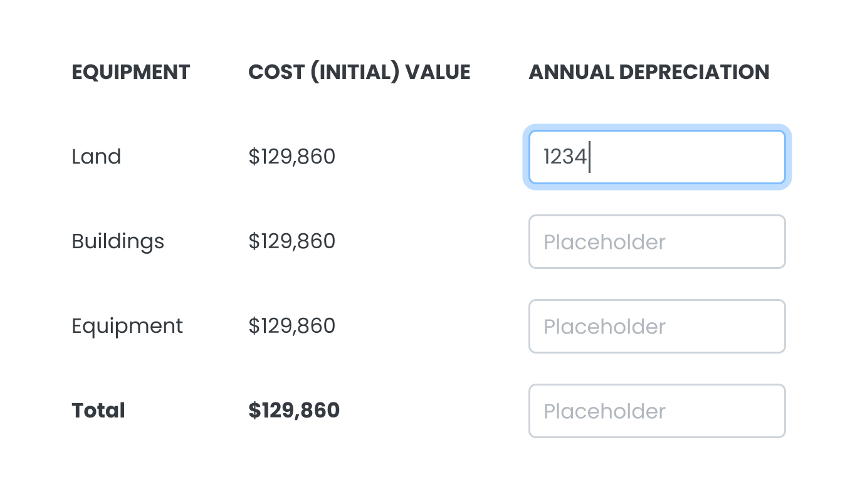Click the Land cost value $129,860
This screenshot has height=504, width=850.
[292, 157]
